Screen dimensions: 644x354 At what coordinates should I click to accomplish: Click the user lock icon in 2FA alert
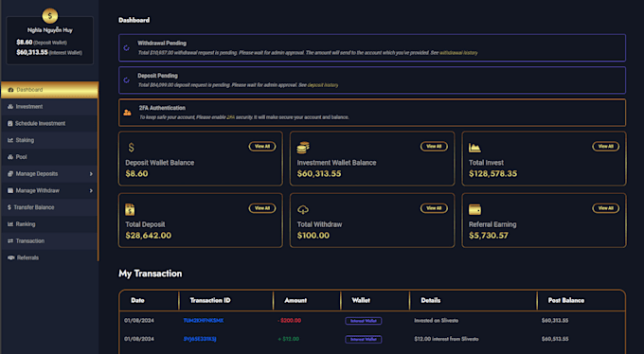click(x=127, y=113)
